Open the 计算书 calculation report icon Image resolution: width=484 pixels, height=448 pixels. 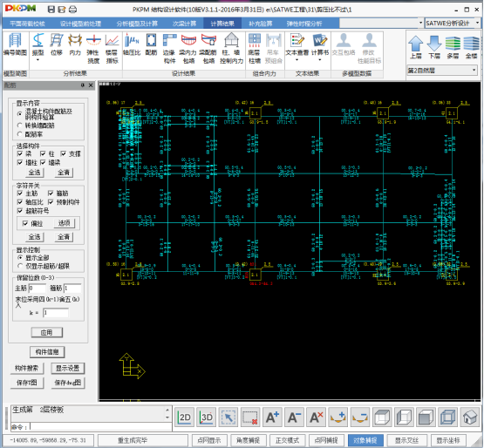pyautogui.click(x=320, y=45)
